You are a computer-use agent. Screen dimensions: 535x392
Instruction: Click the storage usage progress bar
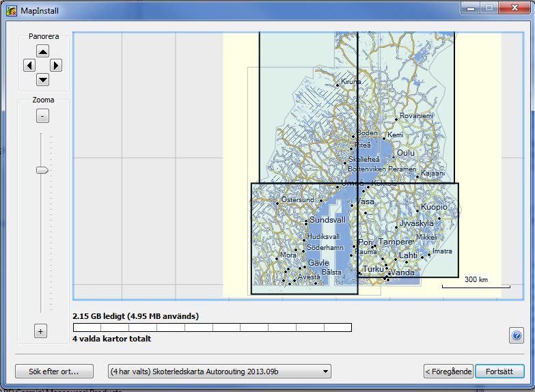212,327
